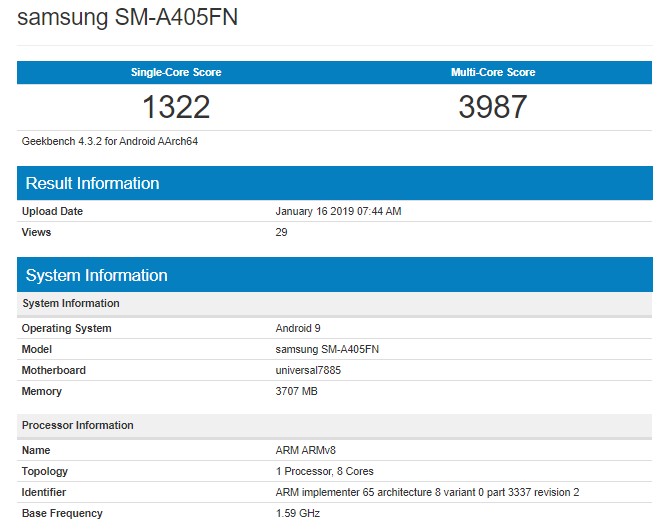The width and height of the screenshot is (663, 530).
Task: Click the January 16 2019 07:44 AM value
Action: tap(338, 211)
